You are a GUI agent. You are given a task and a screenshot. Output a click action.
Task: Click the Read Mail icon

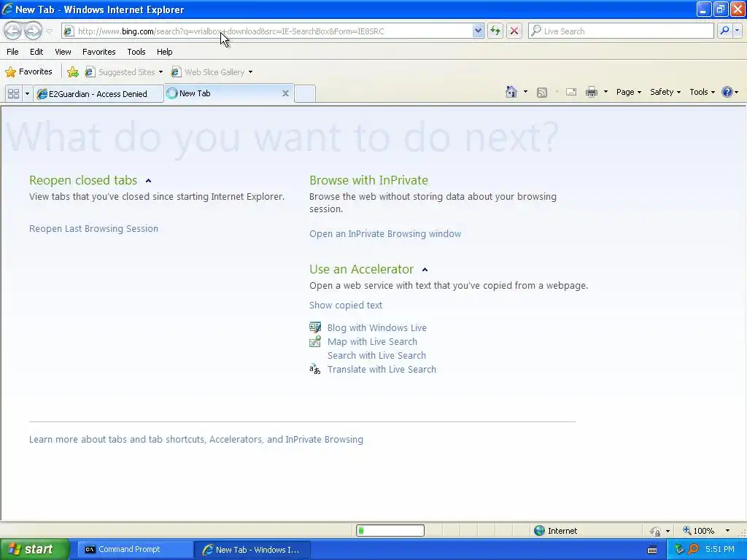point(571,93)
